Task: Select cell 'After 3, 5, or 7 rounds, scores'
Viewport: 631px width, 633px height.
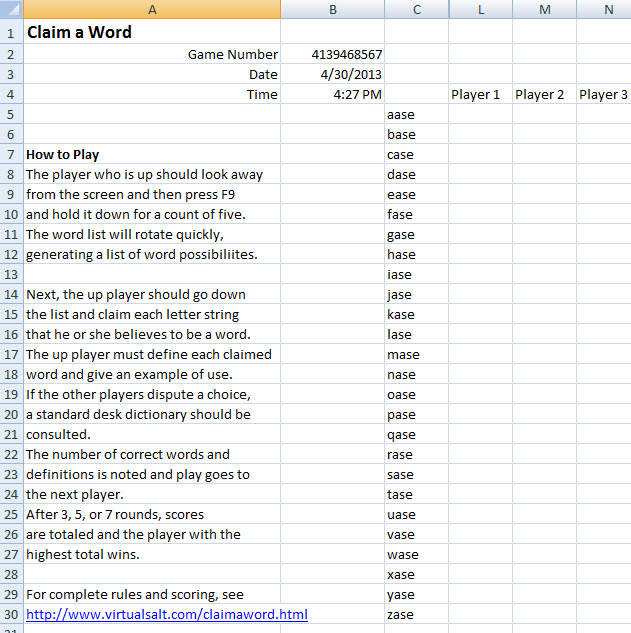Action: (x=152, y=514)
